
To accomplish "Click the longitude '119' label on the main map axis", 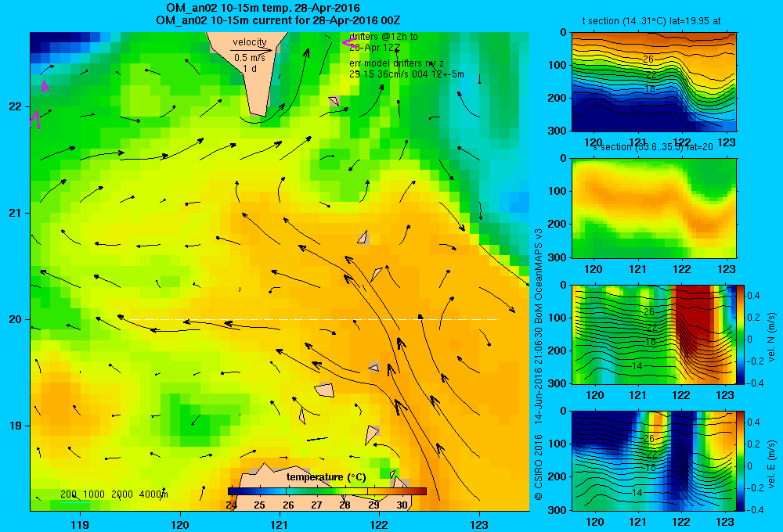I will pos(81,524).
